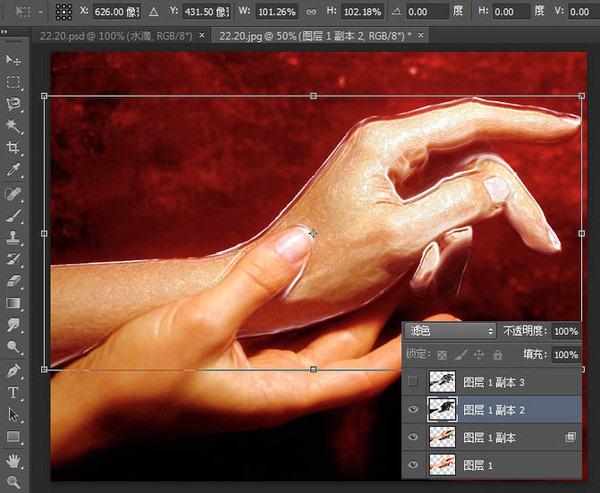The height and width of the screenshot is (493, 600).
Task: Lock all with the padlock icon
Action: coord(497,355)
